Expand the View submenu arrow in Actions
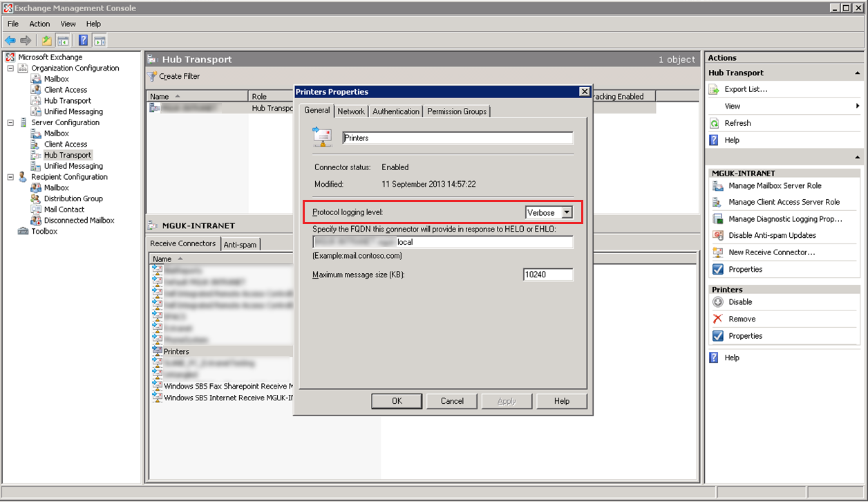 click(858, 106)
